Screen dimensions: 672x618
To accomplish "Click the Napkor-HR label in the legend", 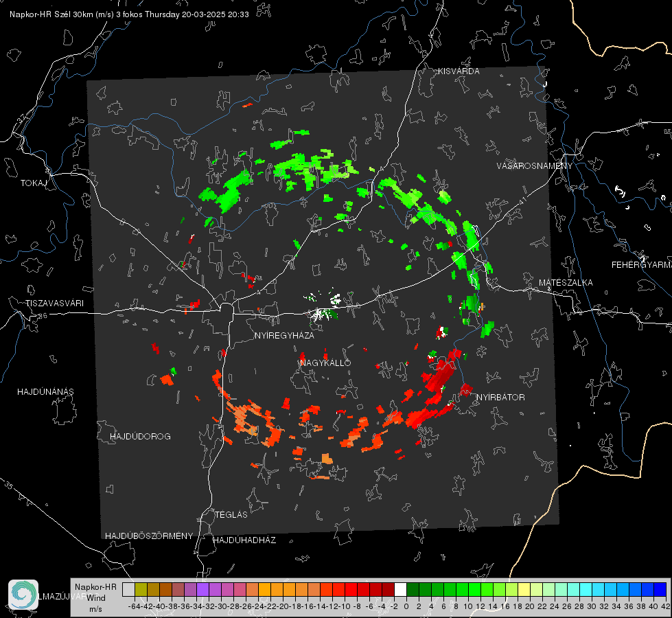I will coord(95,587).
